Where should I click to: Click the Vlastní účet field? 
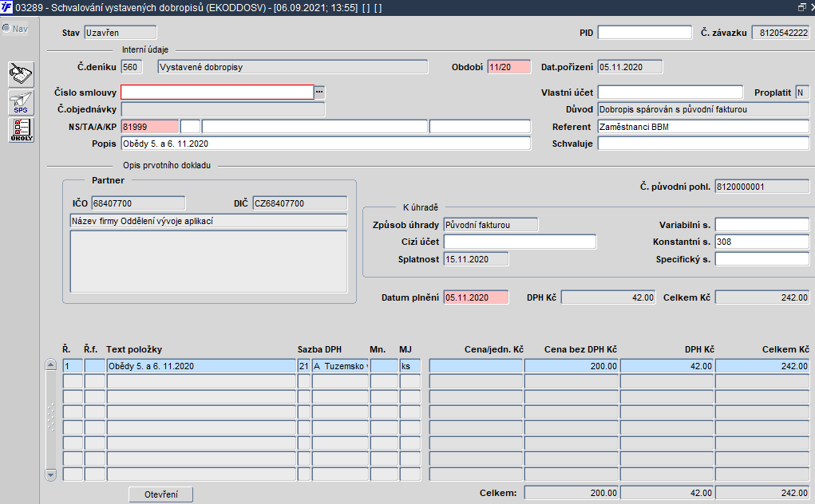[670, 93]
